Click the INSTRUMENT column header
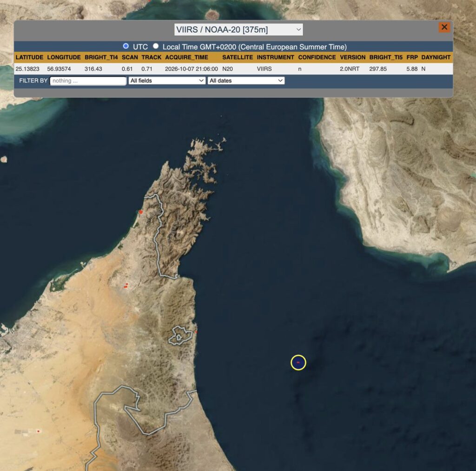Viewport: 476px width, 471px height. (x=275, y=57)
